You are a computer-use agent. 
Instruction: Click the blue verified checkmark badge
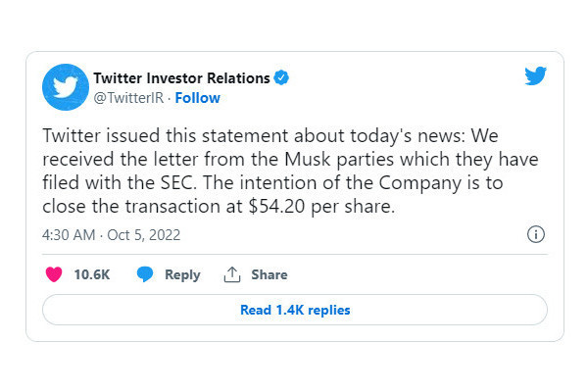(281, 77)
